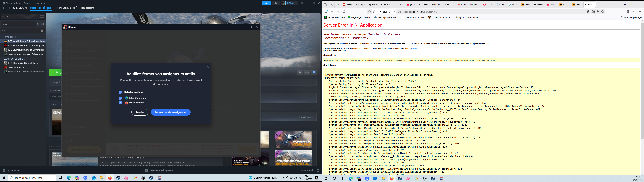Bookmark page with the star icon
The width and height of the screenshot is (644, 182).
(x=603, y=12)
